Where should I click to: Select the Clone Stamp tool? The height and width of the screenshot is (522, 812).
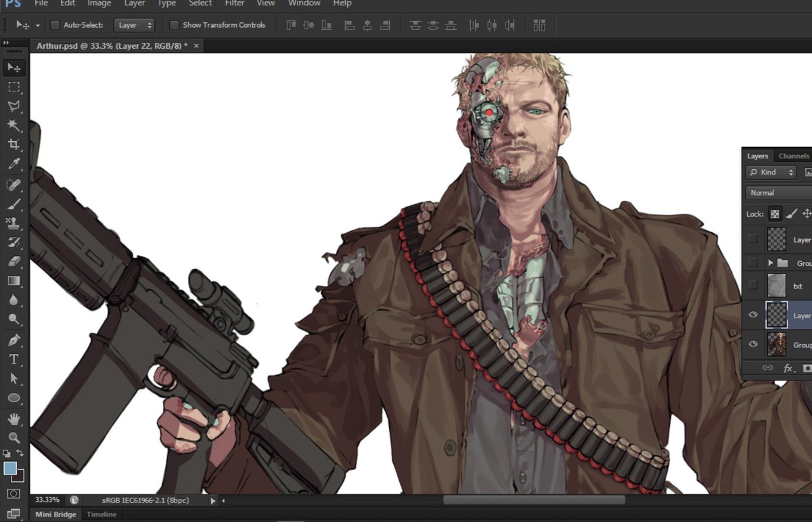click(14, 222)
